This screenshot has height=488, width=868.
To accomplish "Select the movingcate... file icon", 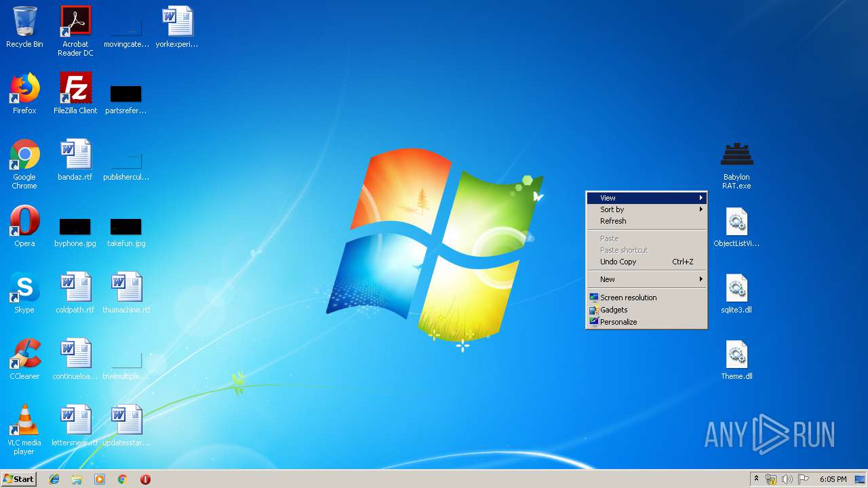I will pyautogui.click(x=126, y=33).
